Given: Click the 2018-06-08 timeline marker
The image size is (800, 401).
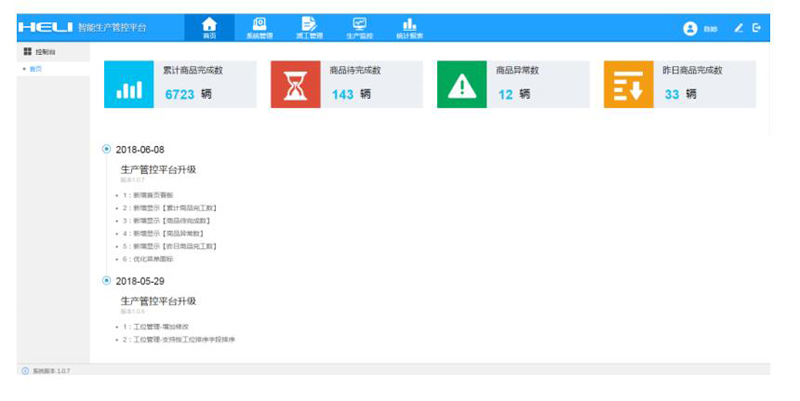Looking at the screenshot, I should [x=107, y=149].
